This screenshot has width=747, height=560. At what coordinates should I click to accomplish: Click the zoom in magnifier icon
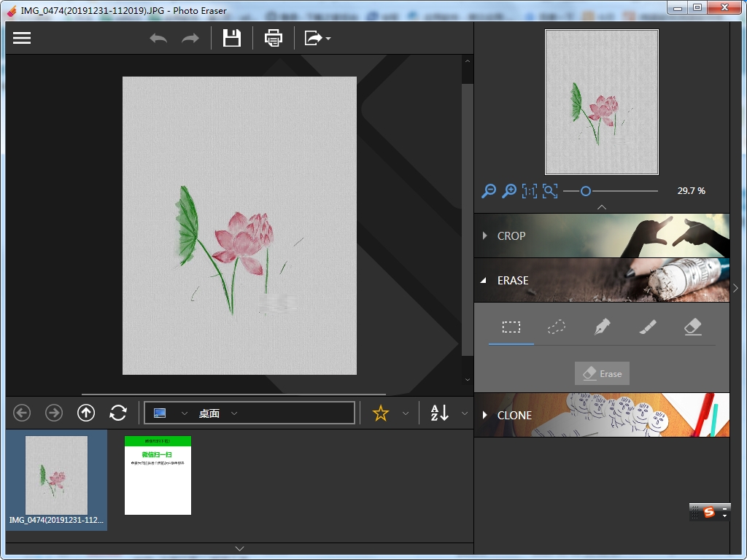509,191
